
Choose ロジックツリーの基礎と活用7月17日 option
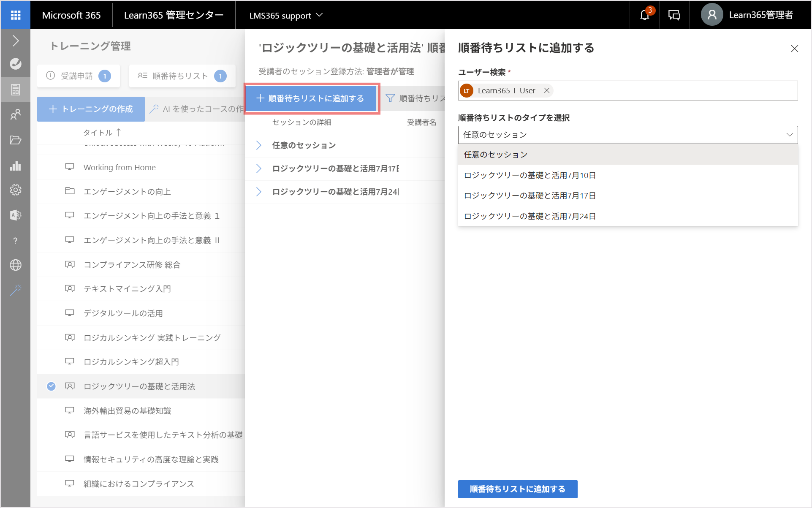pyautogui.click(x=628, y=196)
